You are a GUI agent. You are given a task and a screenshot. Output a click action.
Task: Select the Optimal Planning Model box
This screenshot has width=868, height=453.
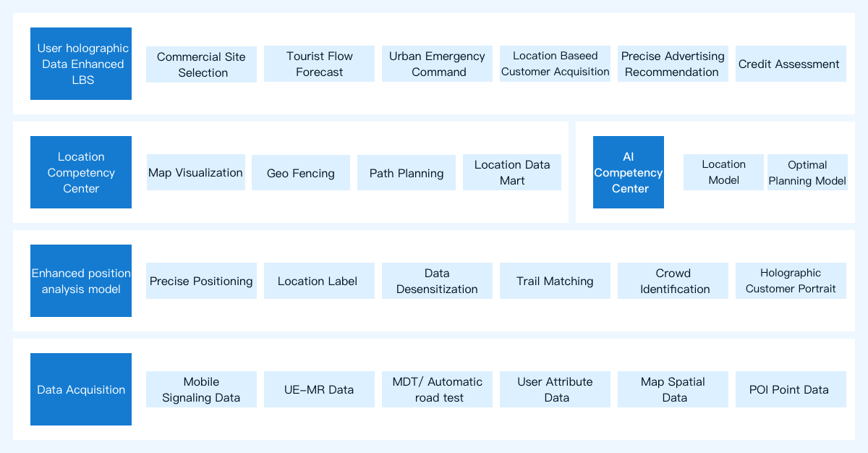tap(807, 172)
